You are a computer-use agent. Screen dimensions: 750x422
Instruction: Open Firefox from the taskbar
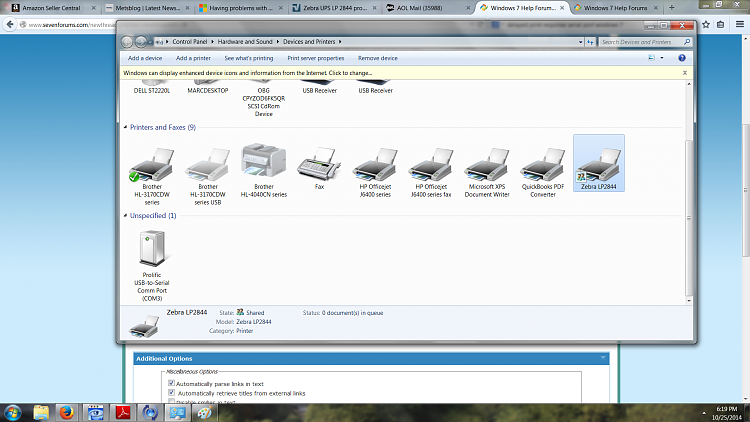point(66,412)
